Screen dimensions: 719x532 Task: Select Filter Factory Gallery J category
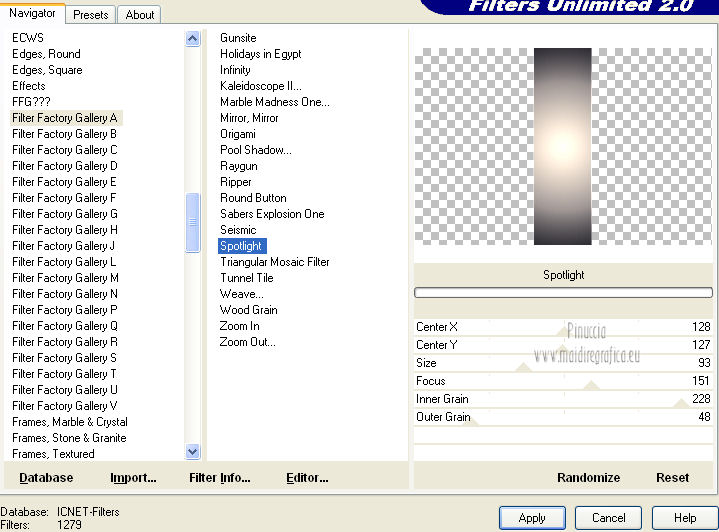(63, 246)
